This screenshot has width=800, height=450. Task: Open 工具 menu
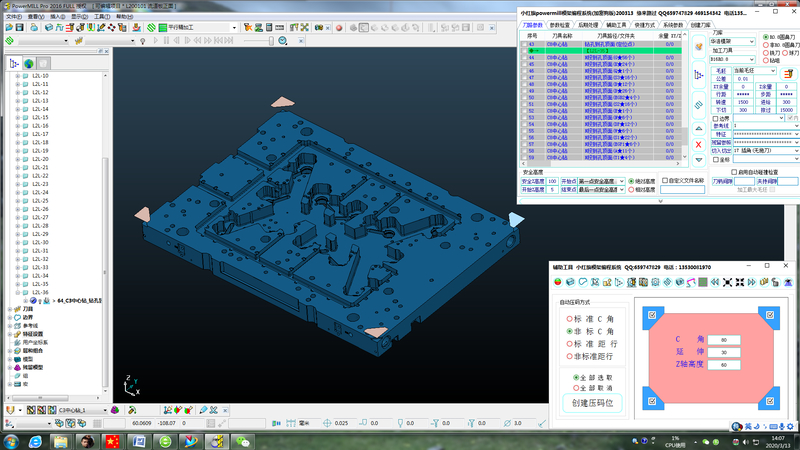(102, 16)
